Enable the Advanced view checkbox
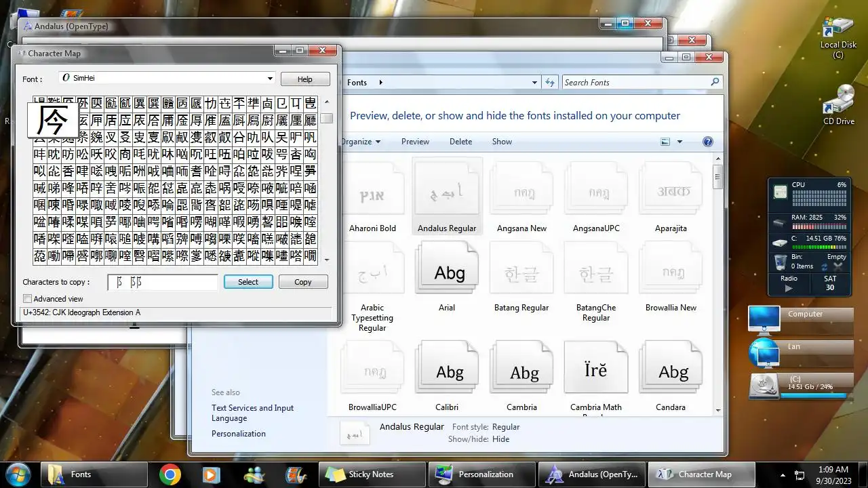The height and width of the screenshot is (488, 868). pos(28,299)
